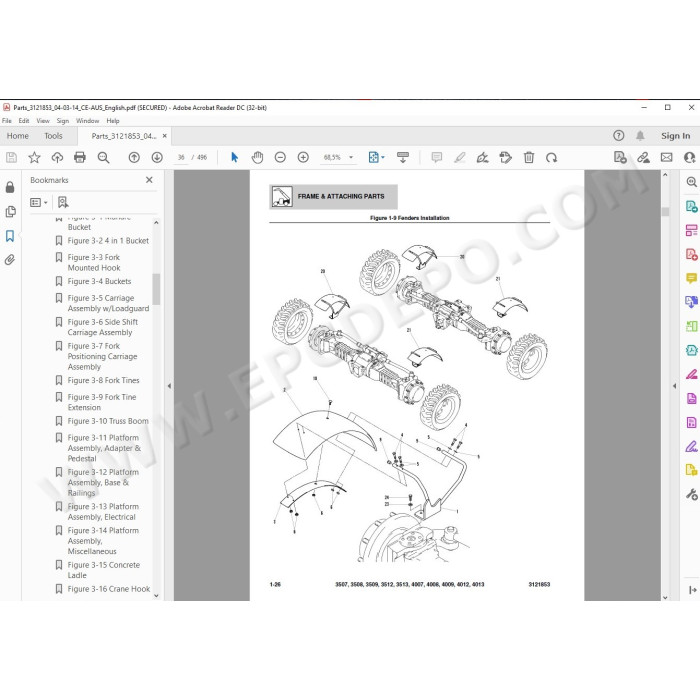The image size is (700, 700).
Task: Collapse the right tools pane arrow
Action: click(x=675, y=386)
